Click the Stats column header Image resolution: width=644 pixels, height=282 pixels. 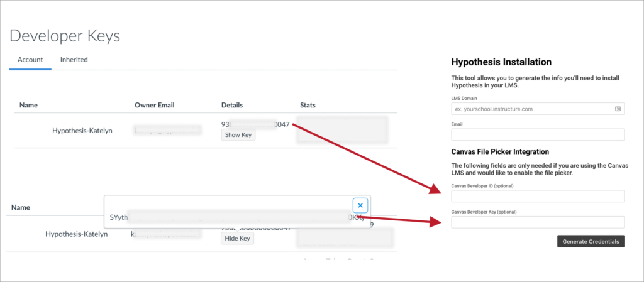click(x=308, y=105)
